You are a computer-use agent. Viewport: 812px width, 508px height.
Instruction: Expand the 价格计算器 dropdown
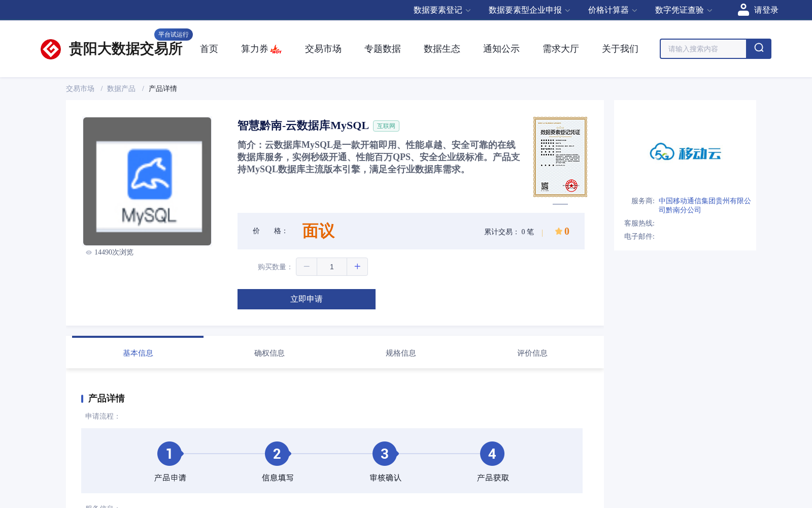click(x=613, y=10)
